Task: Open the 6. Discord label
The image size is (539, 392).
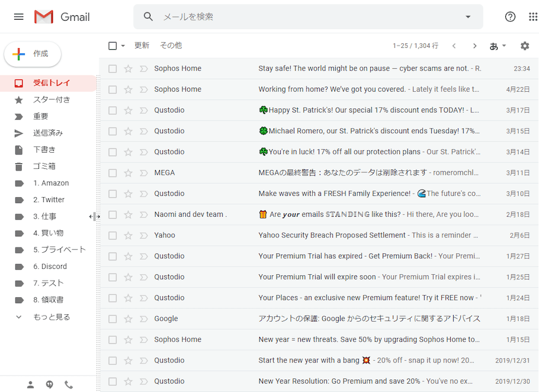Action: coord(48,266)
